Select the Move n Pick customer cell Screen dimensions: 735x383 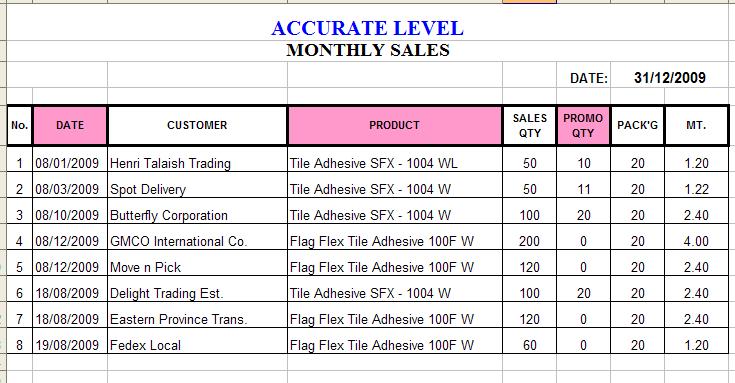click(197, 267)
